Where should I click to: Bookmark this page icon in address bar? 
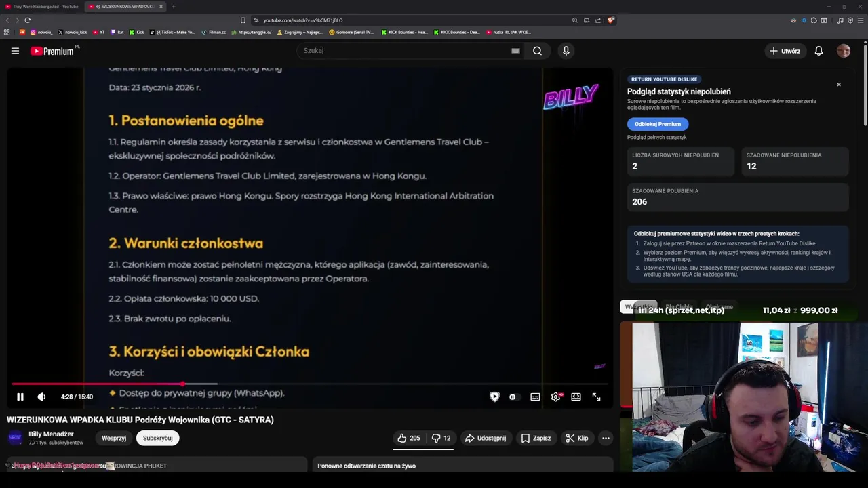click(x=243, y=20)
